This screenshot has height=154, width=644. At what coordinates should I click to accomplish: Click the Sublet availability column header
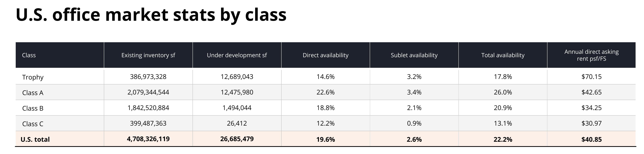tap(414, 55)
